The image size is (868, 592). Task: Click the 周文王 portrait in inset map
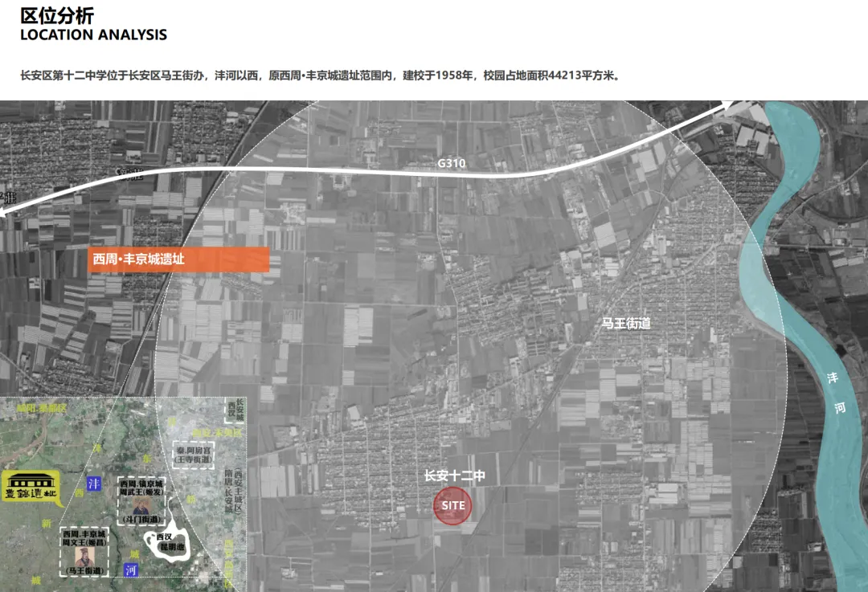pyautogui.click(x=84, y=557)
